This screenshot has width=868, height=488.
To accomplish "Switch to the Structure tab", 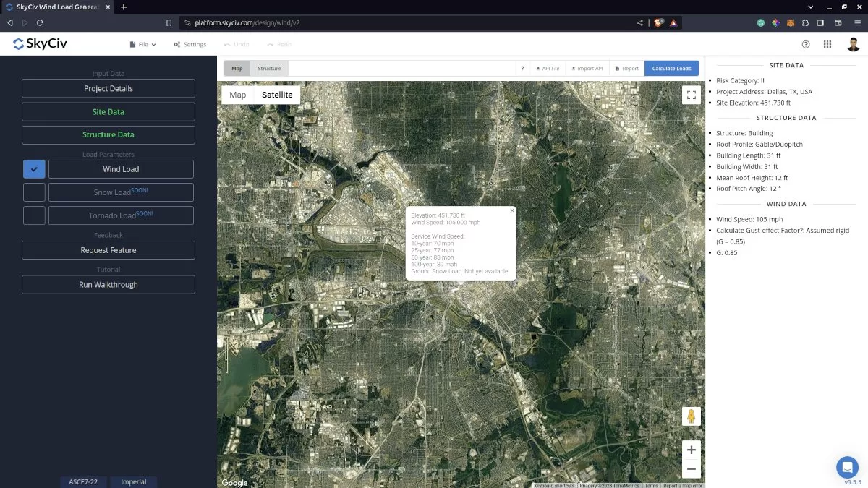I will click(269, 69).
